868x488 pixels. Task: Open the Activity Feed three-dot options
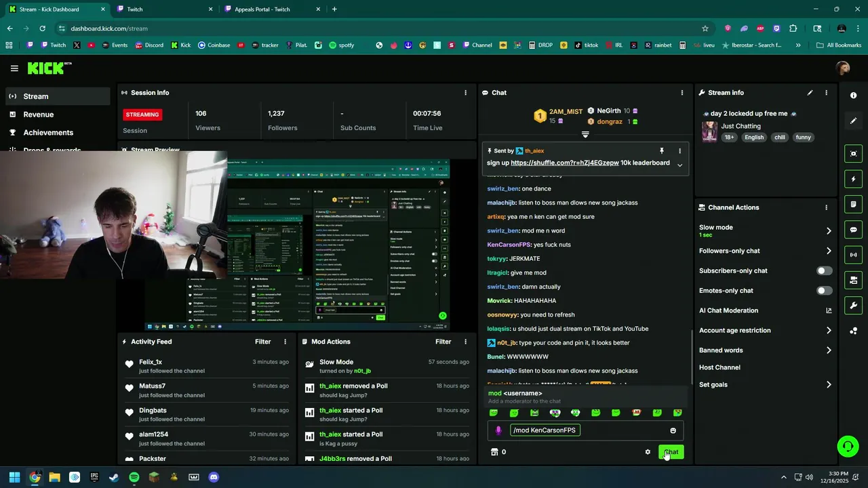[285, 342]
